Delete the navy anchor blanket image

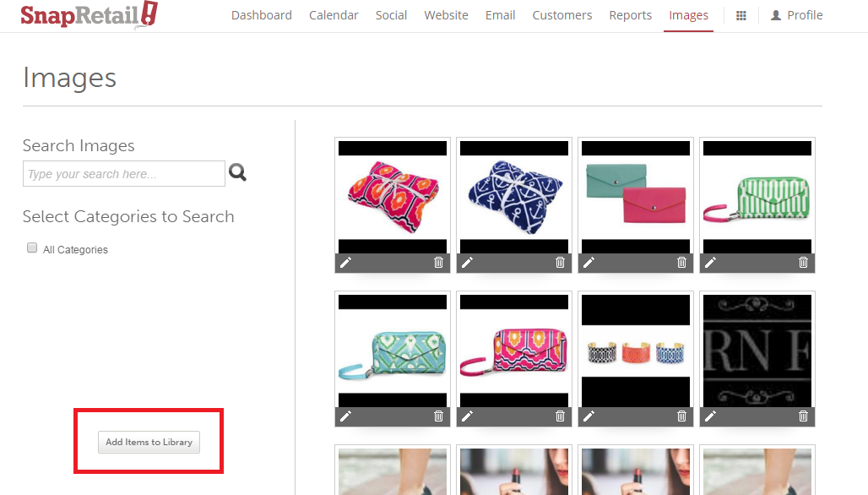pyautogui.click(x=560, y=263)
